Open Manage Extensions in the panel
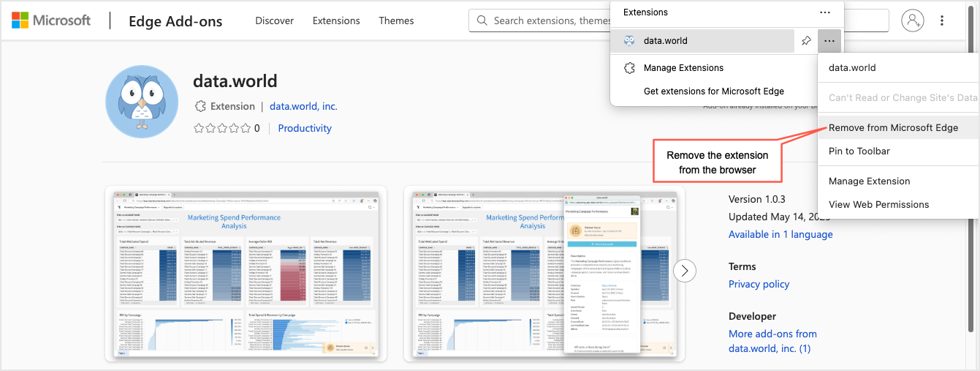This screenshot has height=371, width=980. (683, 68)
